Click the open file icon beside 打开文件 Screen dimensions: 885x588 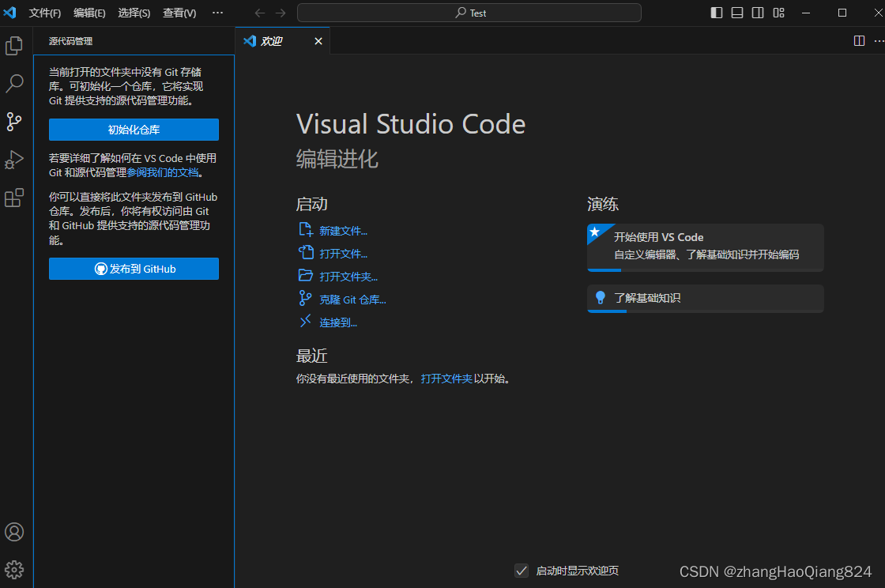click(305, 252)
